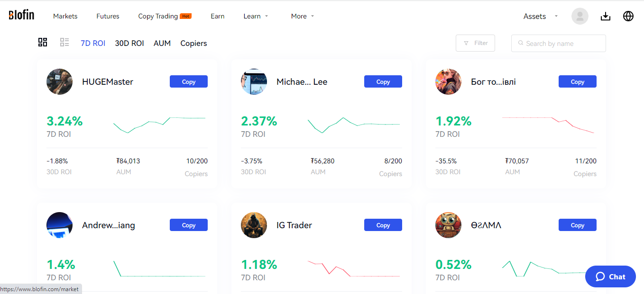This screenshot has width=644, height=294.
Task: Expand the More dropdown
Action: coord(303,16)
